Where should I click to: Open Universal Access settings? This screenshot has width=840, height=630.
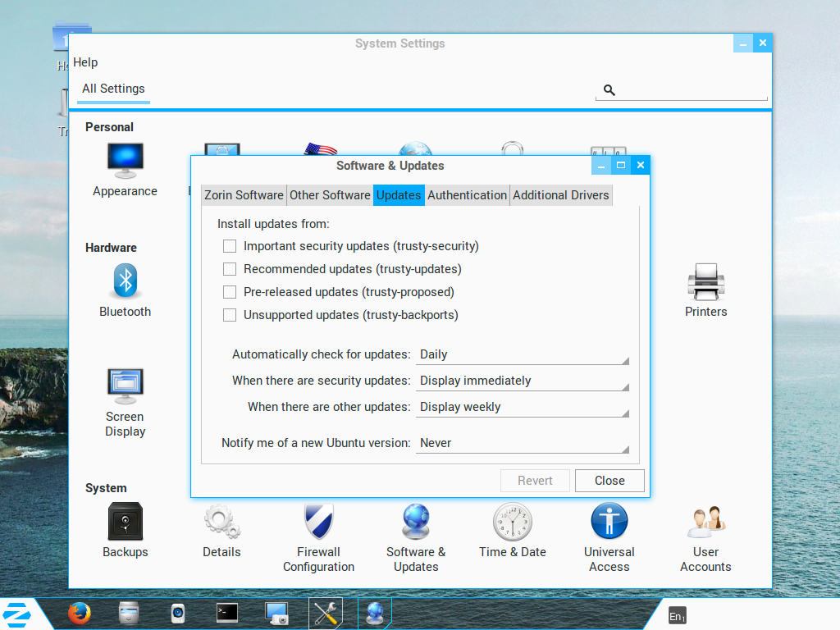click(x=609, y=523)
